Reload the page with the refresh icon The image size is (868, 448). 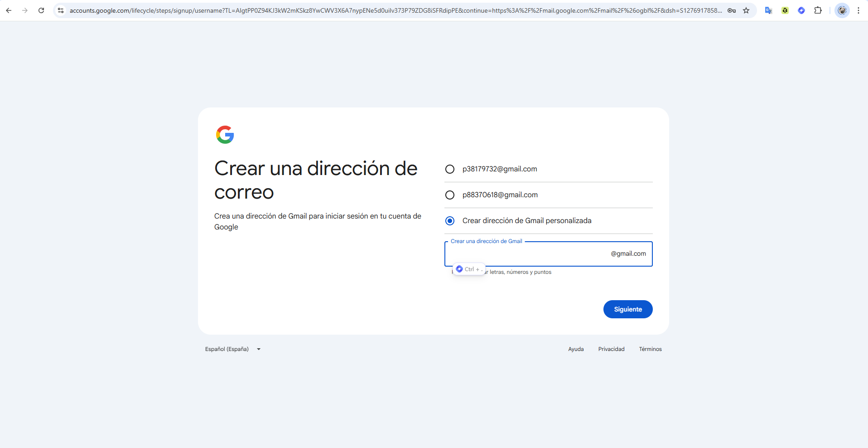pyautogui.click(x=41, y=10)
